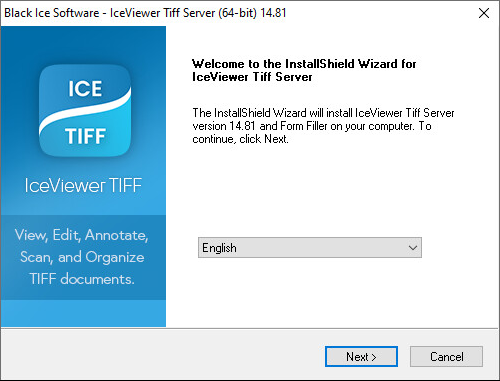Viewport: 500px width, 381px height.
Task: Close the installer window with X
Action: click(484, 13)
